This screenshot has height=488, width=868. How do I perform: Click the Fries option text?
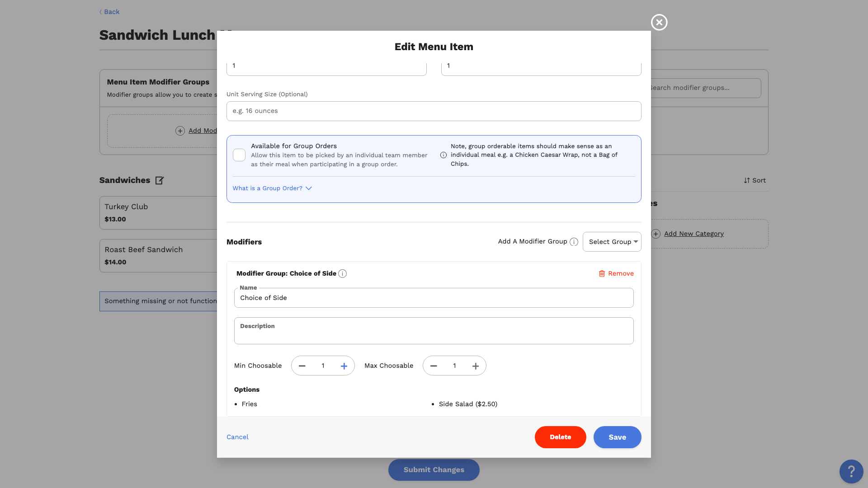pos(249,404)
